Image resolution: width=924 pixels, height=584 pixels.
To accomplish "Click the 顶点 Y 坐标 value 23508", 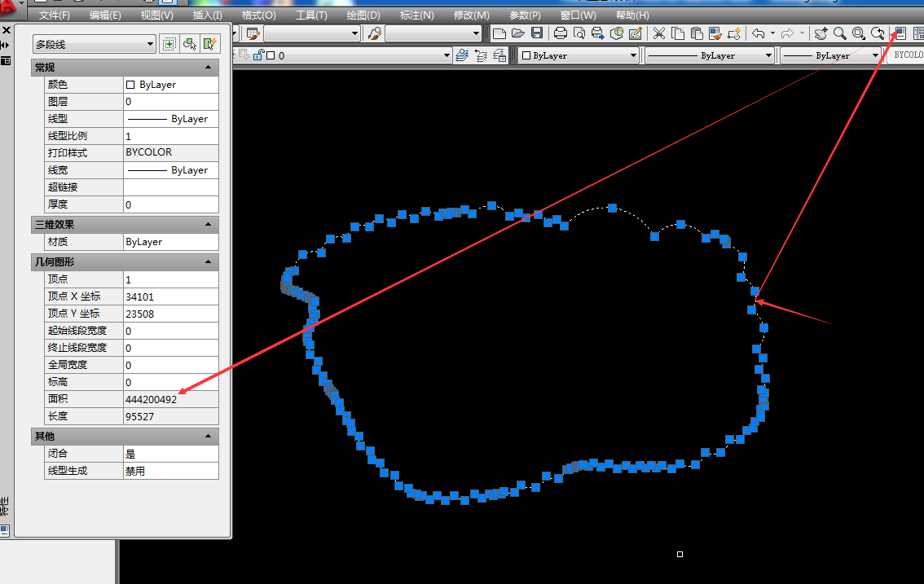I will pyautogui.click(x=171, y=314).
